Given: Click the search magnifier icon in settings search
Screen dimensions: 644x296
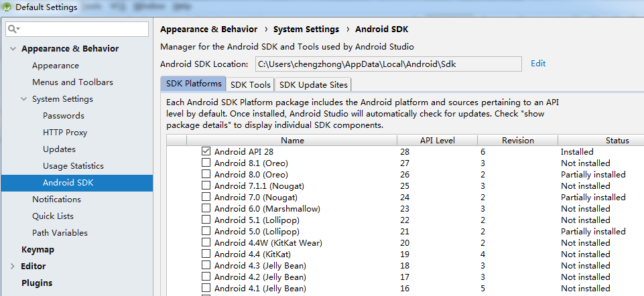Looking at the screenshot, I should pyautogui.click(x=13, y=29).
